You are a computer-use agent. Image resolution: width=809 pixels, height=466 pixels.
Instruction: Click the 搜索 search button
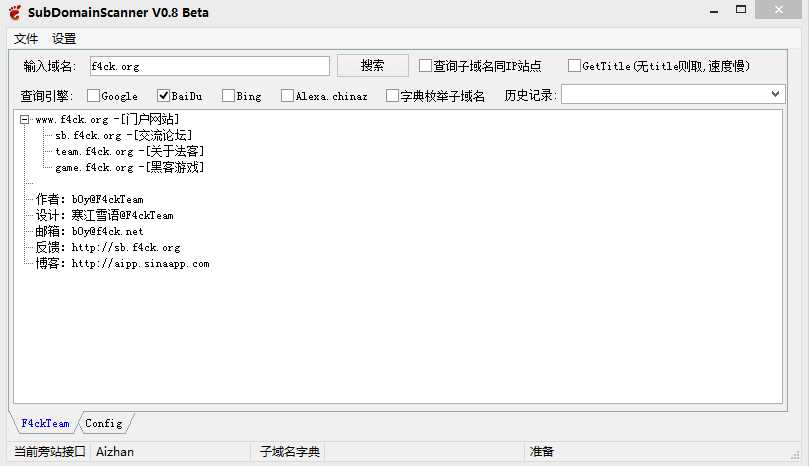click(373, 66)
